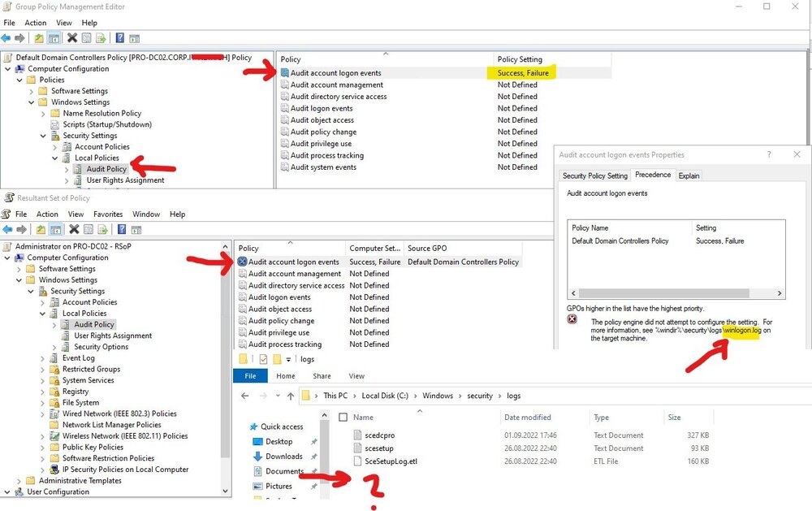Viewport: 812px width, 511px height.
Task: Select the Show/Hide Console Tree icon
Action: coord(54,36)
